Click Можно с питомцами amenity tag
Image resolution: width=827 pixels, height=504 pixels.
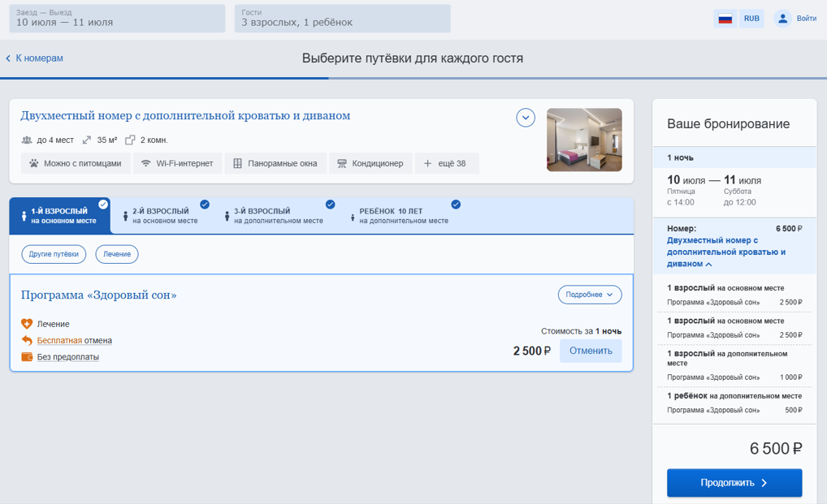pyautogui.click(x=76, y=163)
